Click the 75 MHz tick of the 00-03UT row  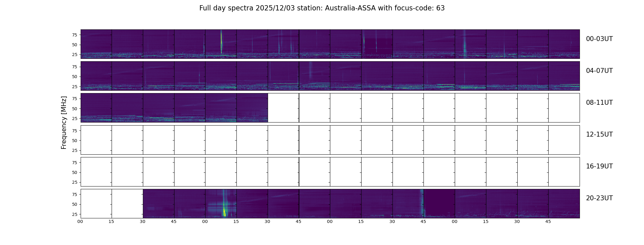pyautogui.click(x=74, y=35)
